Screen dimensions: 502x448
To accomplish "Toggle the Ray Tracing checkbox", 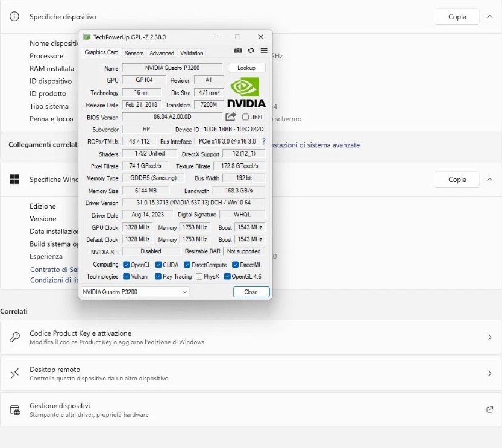I will (158, 276).
